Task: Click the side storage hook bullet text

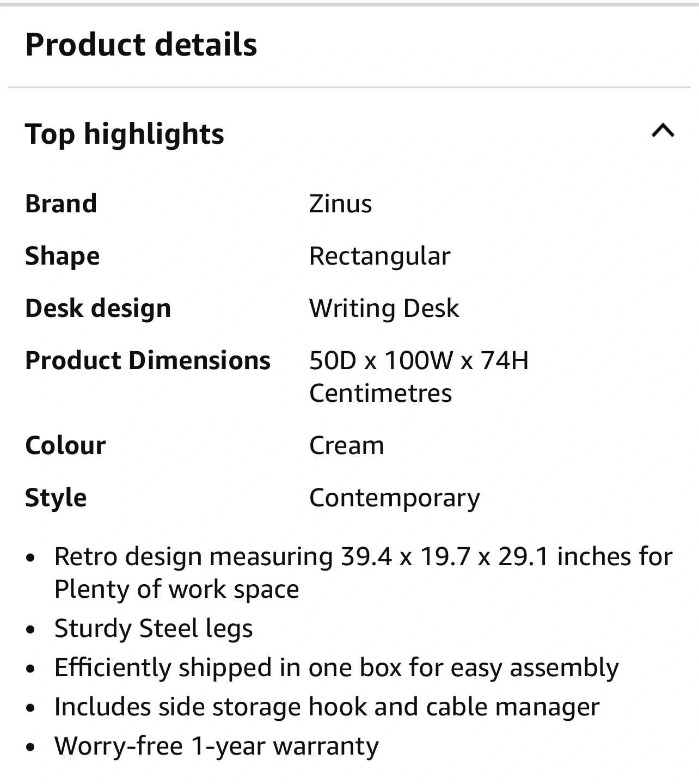Action: (327, 707)
